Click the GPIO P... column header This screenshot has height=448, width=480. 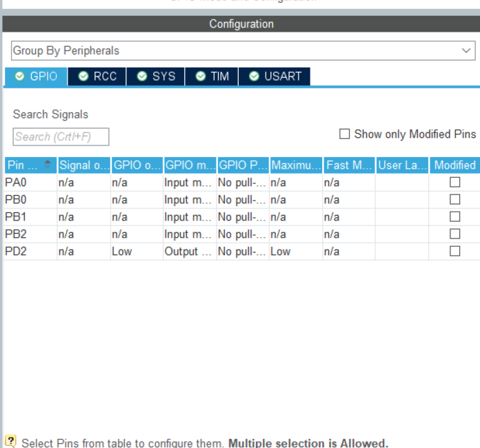[243, 165]
